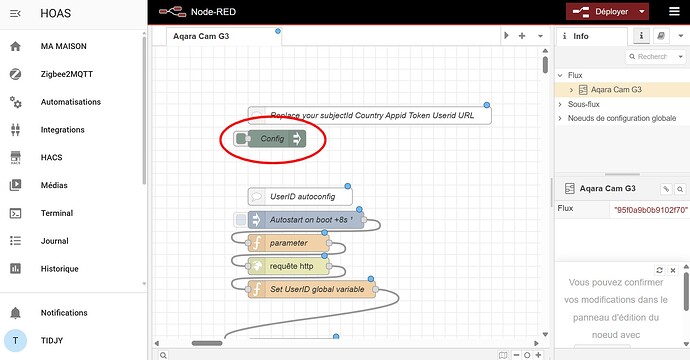690x360 pixels.
Task: Open Integrations sidebar icon
Action: tap(15, 130)
